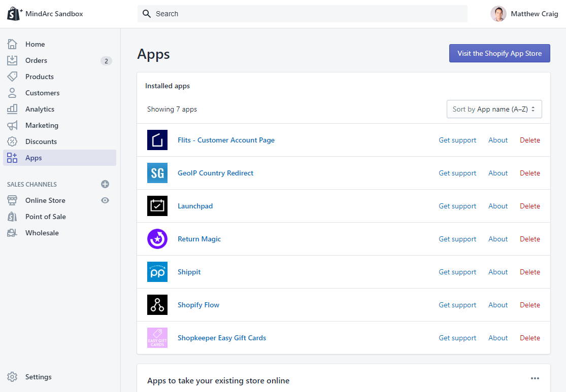Image resolution: width=566 pixels, height=392 pixels.
Task: Open the Launchpad app link
Action: (x=195, y=206)
